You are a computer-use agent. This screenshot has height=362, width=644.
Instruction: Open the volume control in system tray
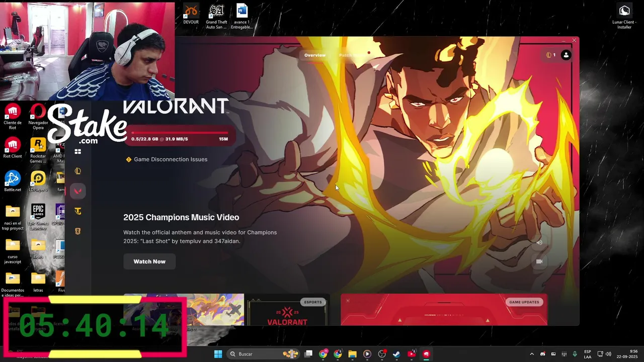(x=608, y=354)
